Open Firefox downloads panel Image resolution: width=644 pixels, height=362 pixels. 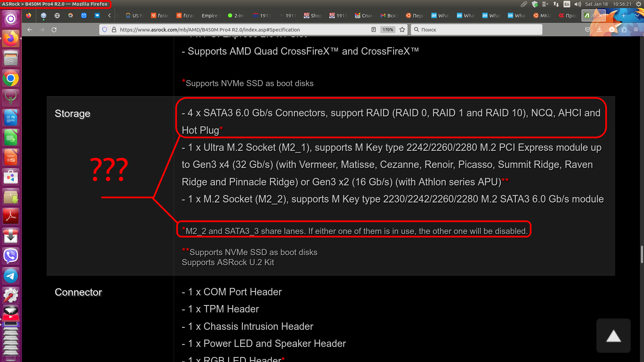[x=599, y=30]
